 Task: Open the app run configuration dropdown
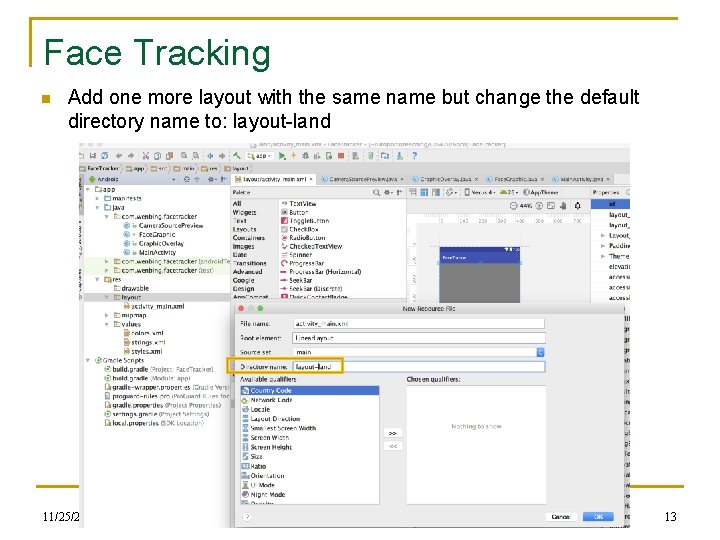260,156
